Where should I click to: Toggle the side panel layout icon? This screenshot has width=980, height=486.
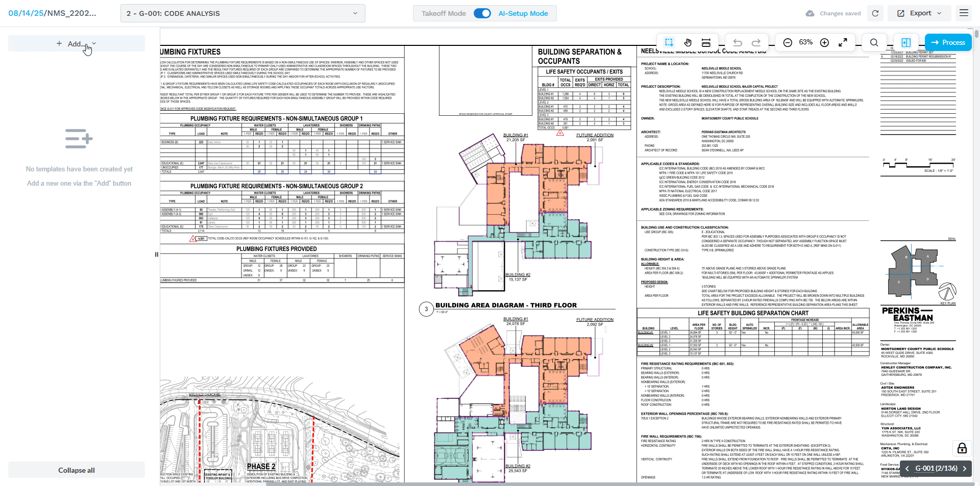point(906,42)
